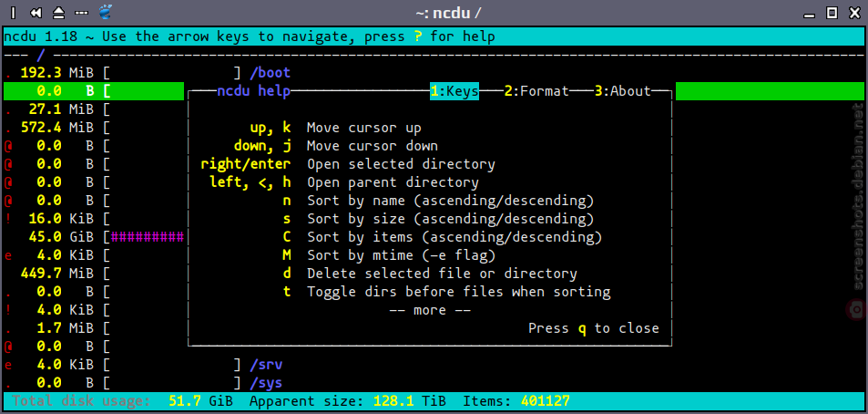Click the vertical bar icon in title bar
Image resolution: width=868 pixels, height=414 pixels.
tap(13, 12)
